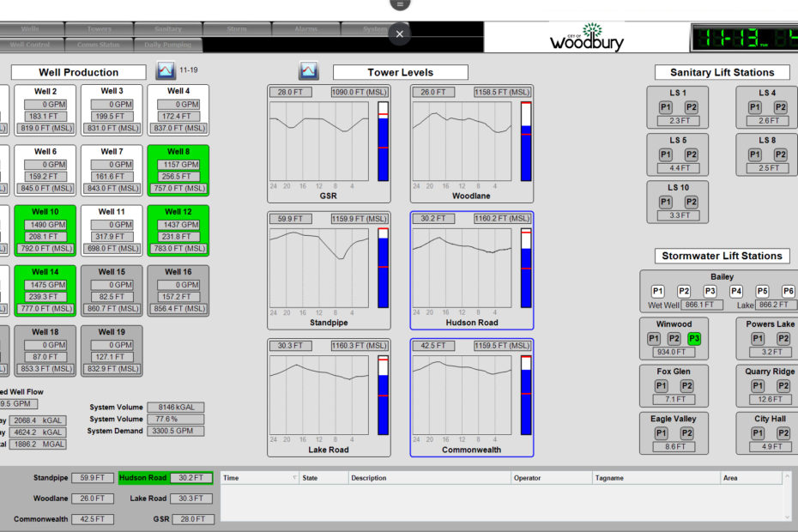
Task: Click Bailey Wet Well 866.1 FT value
Action: coord(703,305)
